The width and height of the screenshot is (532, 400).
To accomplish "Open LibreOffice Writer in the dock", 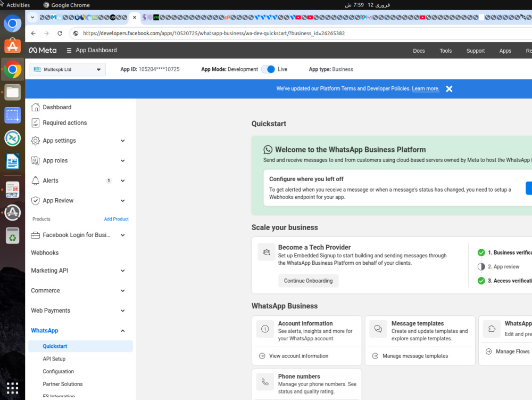I will pos(13,161).
